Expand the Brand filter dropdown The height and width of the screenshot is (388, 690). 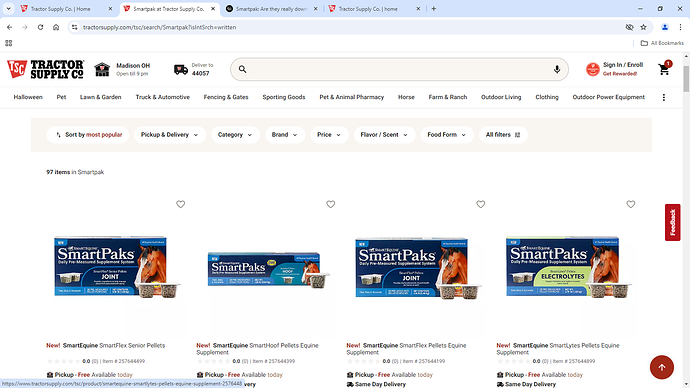284,135
